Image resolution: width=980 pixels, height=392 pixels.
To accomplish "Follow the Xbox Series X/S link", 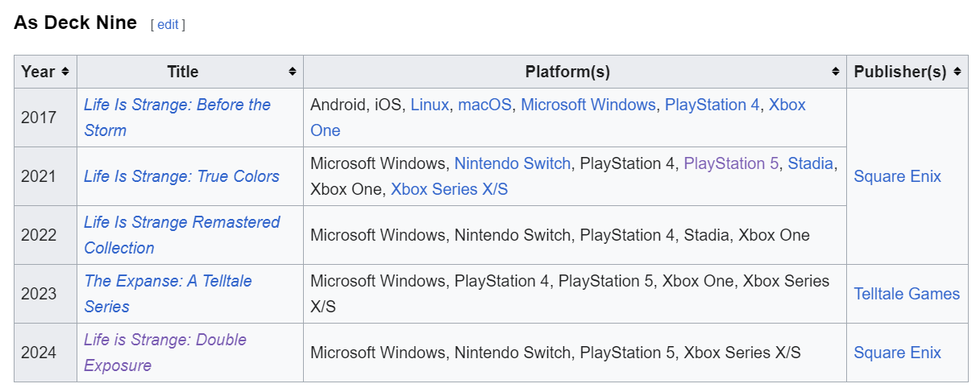I will [449, 189].
